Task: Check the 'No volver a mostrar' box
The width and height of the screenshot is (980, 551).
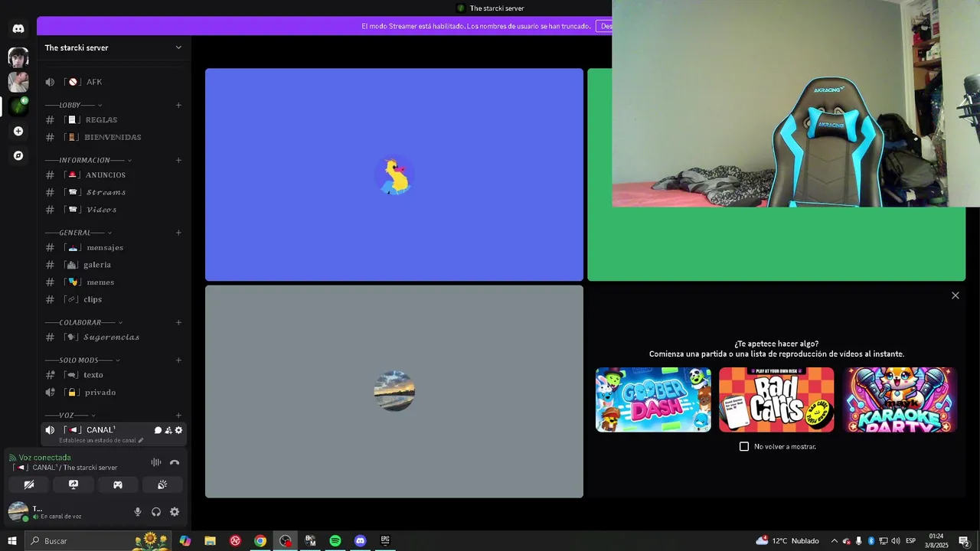Action: [x=744, y=446]
